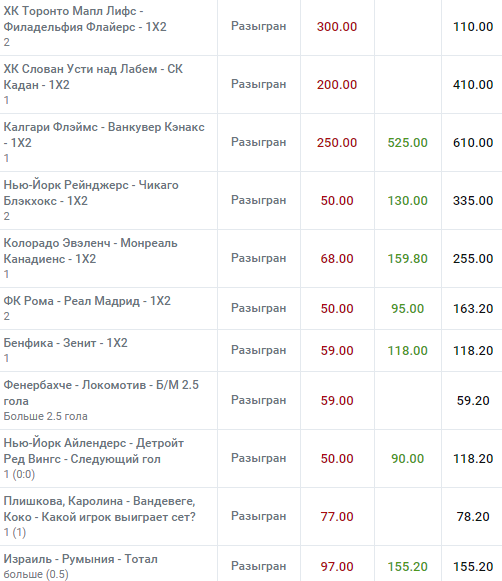The width and height of the screenshot is (502, 581).
Task: Click the 300.00 stake amount
Action: click(x=337, y=27)
